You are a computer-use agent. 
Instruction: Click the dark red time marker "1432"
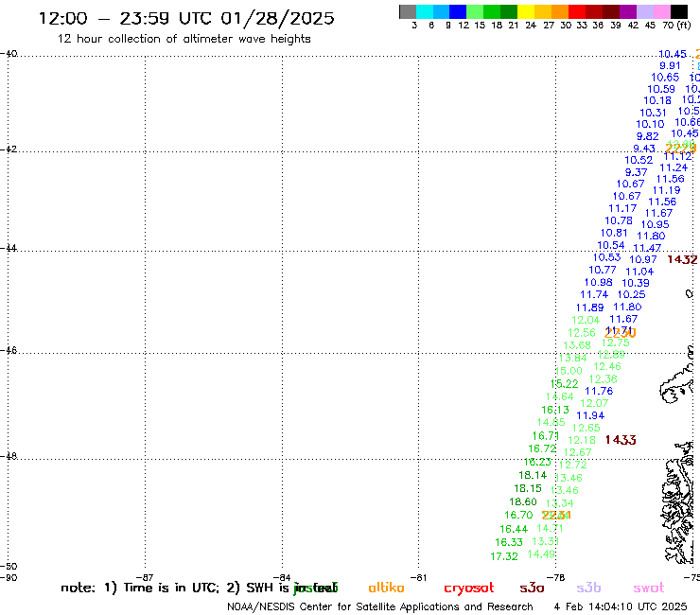(682, 260)
